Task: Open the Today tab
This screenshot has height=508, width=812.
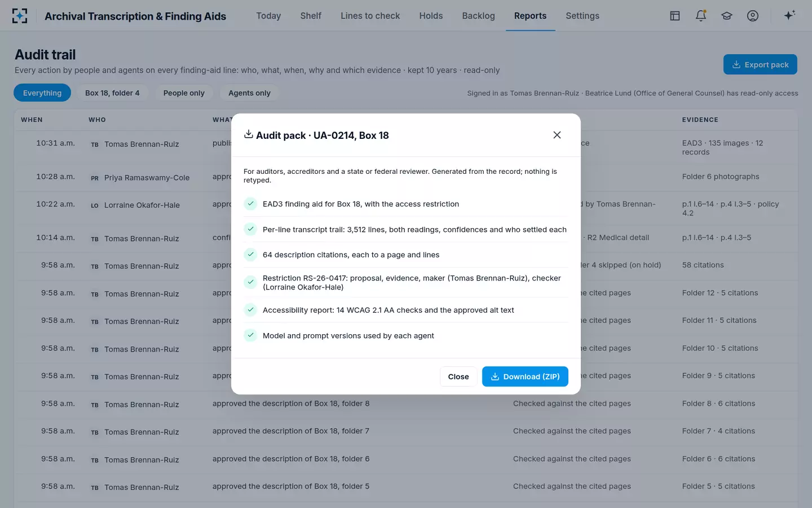Action: coord(268,16)
